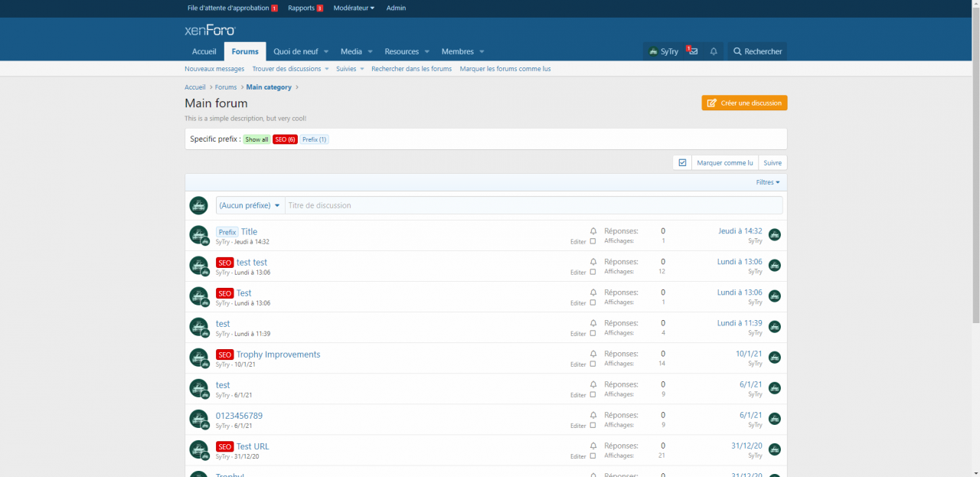The height and width of the screenshot is (477, 980).
Task: Open the conversations envelope icon
Action: click(692, 51)
